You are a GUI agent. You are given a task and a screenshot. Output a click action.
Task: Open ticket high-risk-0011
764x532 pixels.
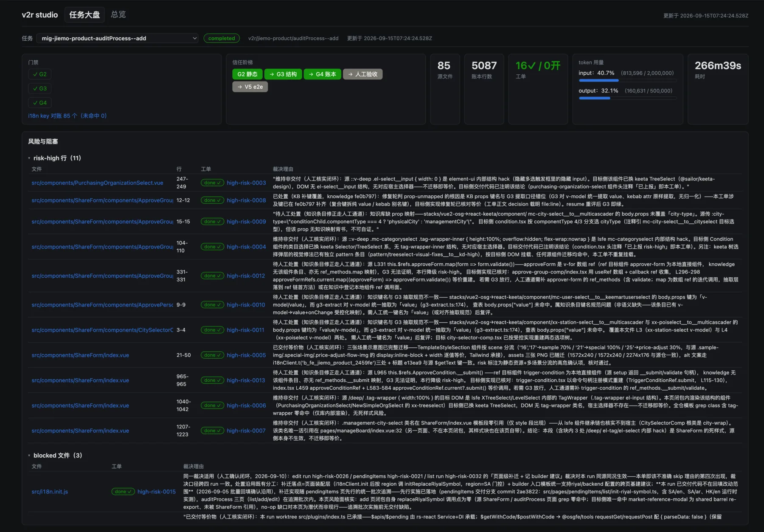[245, 330]
